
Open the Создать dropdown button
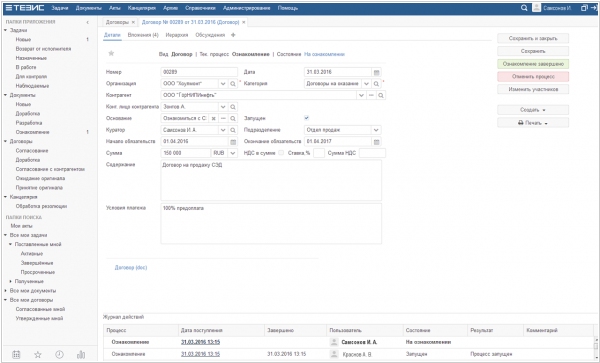point(533,110)
